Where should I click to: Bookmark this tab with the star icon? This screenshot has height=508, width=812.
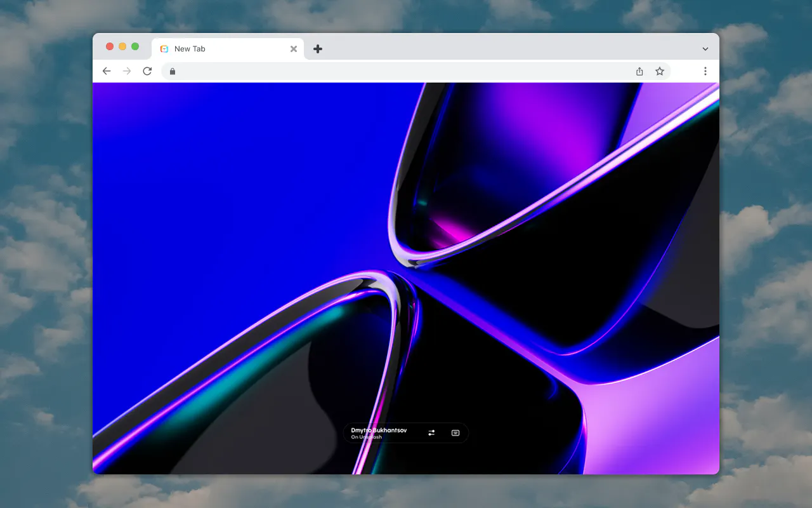click(x=660, y=71)
